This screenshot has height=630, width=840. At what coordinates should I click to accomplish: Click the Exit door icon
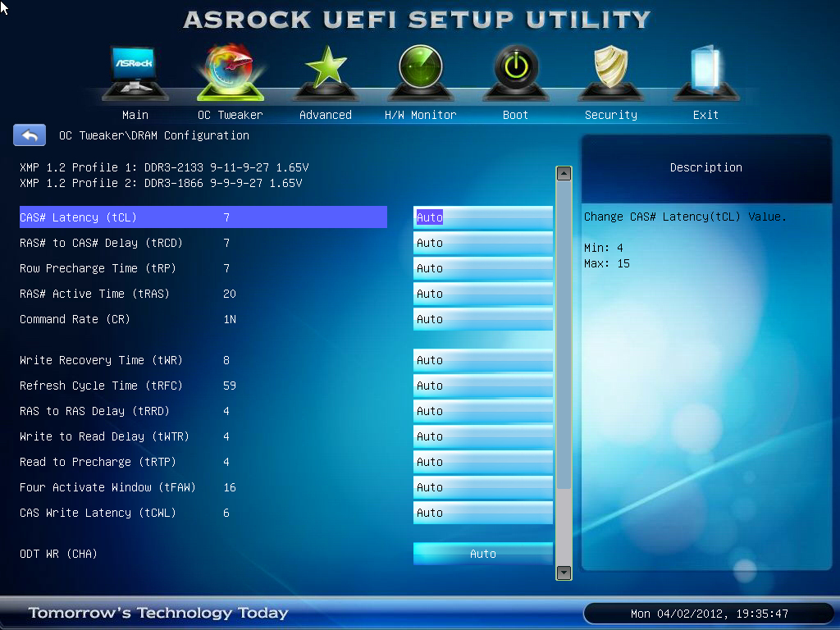tap(705, 72)
